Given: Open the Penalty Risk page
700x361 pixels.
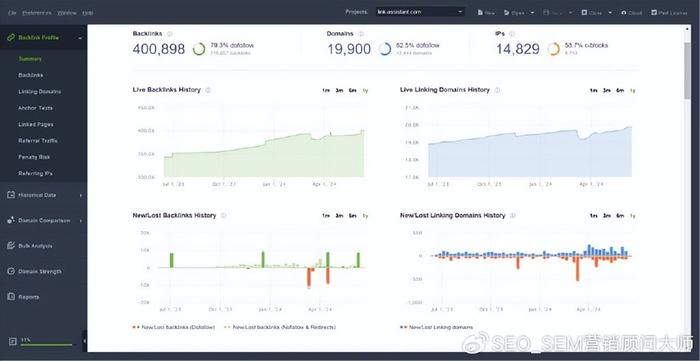Looking at the screenshot, I should [34, 157].
